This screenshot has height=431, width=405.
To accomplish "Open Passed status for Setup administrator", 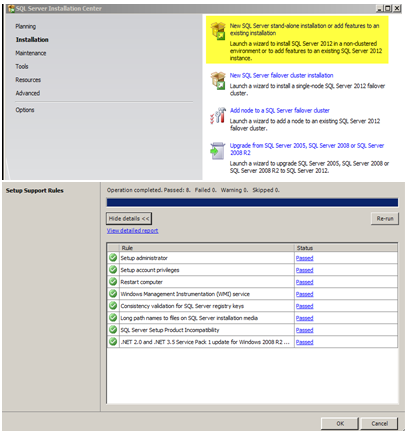I will pos(304,258).
